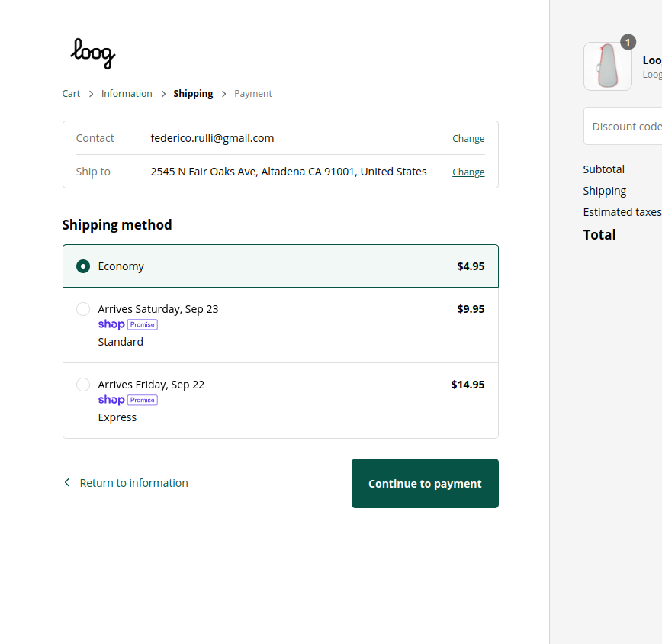
Task: Click the Loog logo
Action: (93, 53)
